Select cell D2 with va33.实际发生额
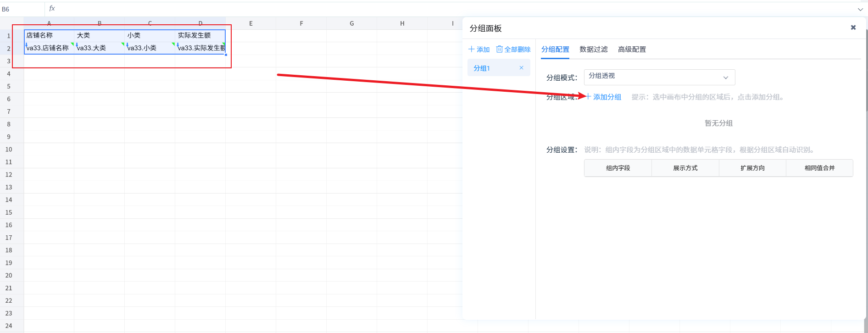The height and width of the screenshot is (333, 868). point(200,48)
